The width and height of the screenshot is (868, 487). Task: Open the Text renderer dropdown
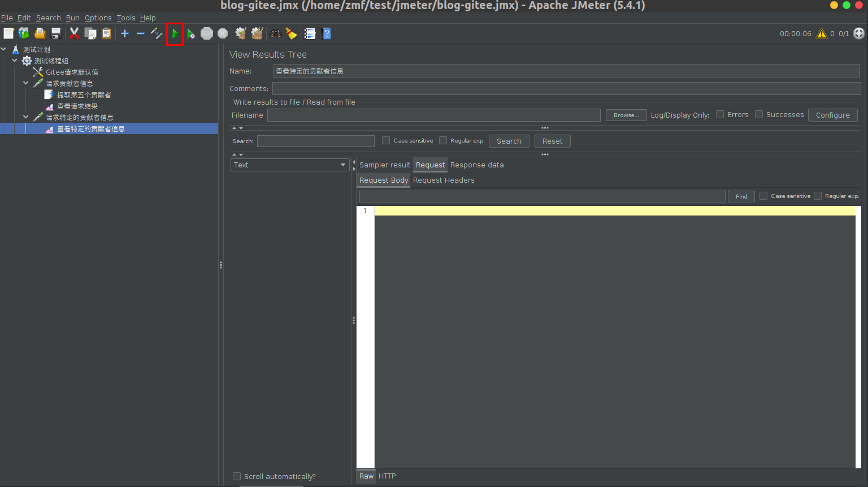289,165
